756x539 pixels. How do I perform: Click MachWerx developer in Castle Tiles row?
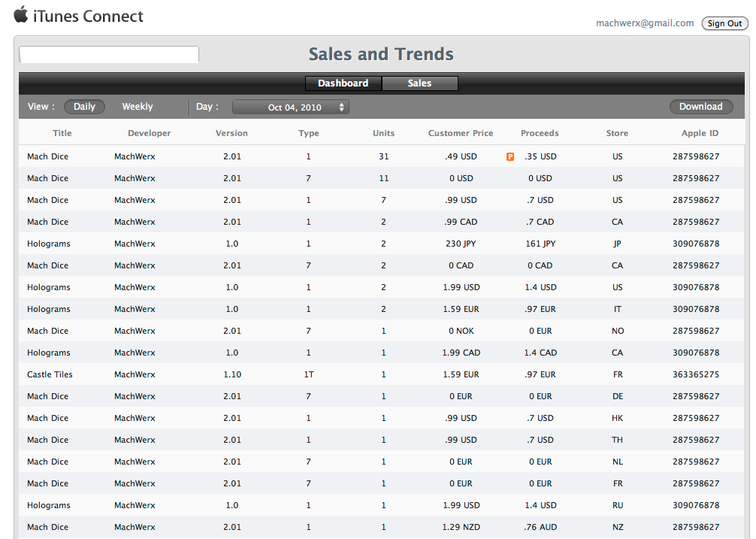(x=135, y=374)
